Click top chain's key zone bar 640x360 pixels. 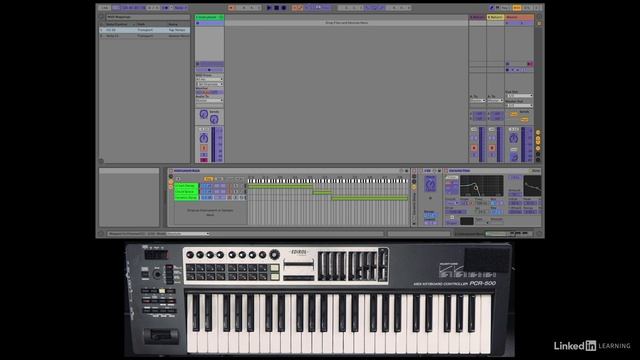(280, 186)
